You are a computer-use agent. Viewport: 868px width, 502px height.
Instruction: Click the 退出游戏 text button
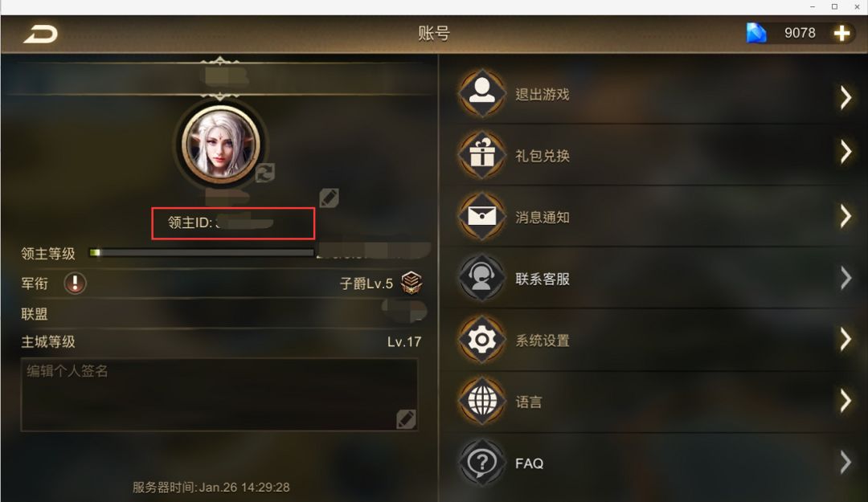pos(542,95)
